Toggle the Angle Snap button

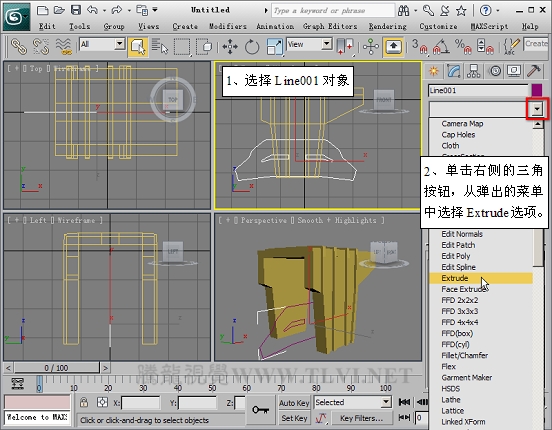pos(441,46)
